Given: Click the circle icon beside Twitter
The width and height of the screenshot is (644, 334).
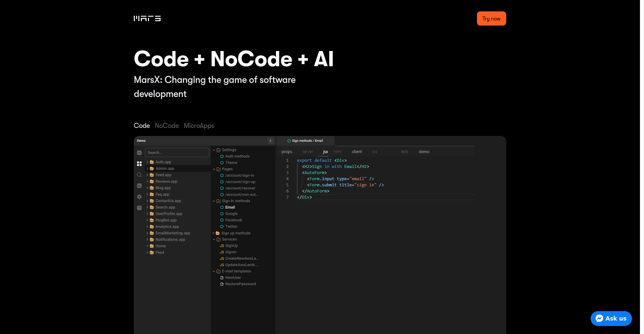Looking at the screenshot, I should (222, 227).
